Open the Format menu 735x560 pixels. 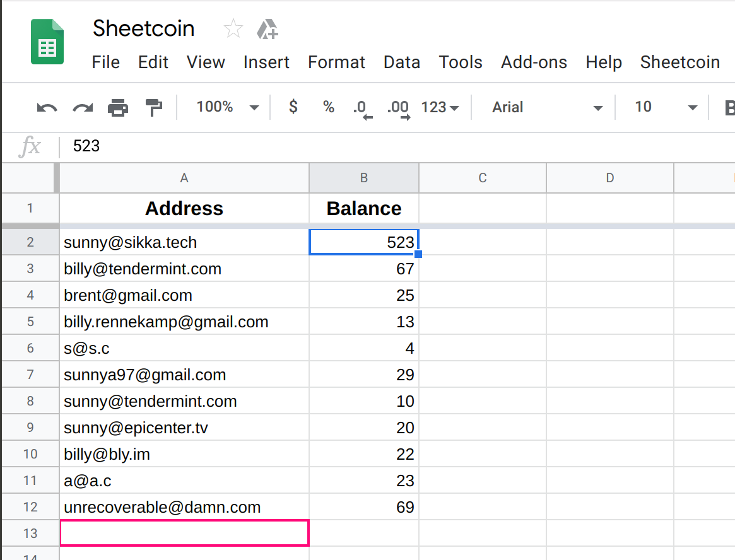coord(336,62)
